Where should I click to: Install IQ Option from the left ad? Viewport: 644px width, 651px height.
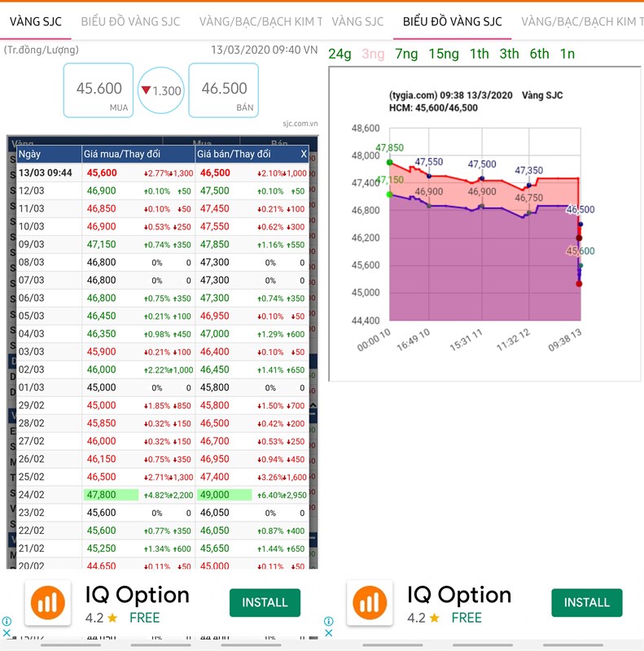click(x=265, y=602)
